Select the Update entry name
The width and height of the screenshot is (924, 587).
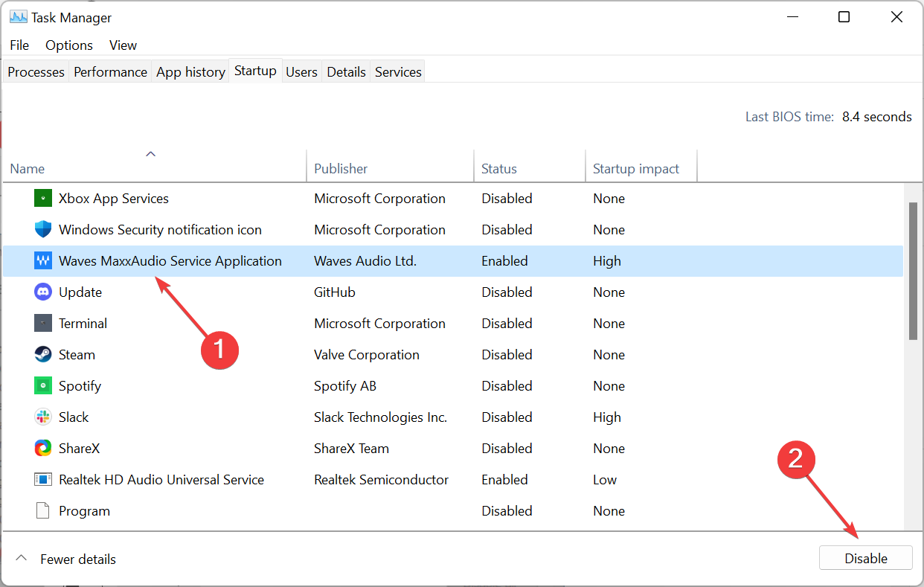click(80, 292)
